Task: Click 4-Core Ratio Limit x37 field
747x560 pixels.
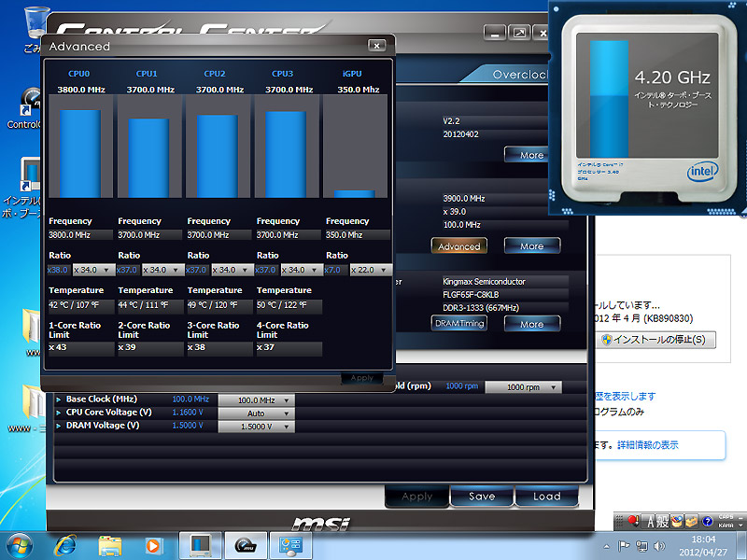Action: click(289, 347)
